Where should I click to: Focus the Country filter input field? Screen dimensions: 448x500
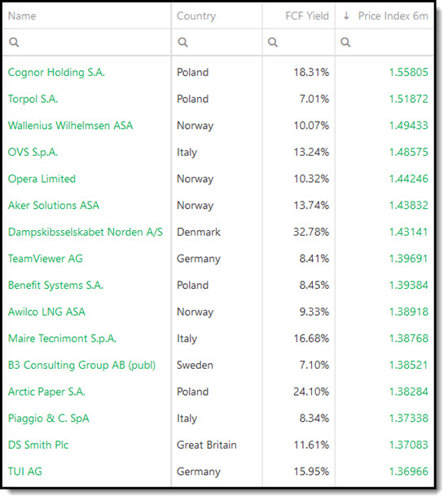point(217,42)
